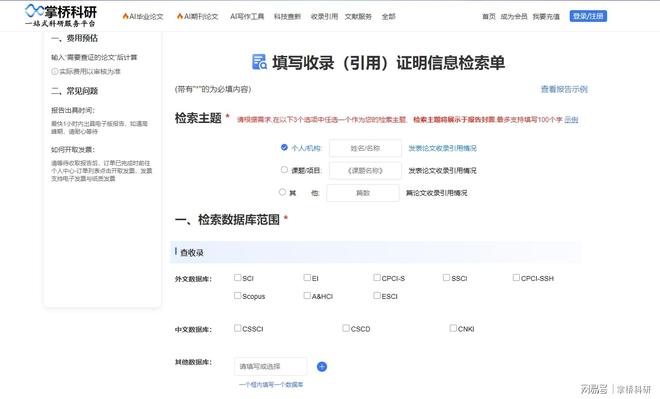Click the 掌桥科研 logo
The height and width of the screenshot is (399, 660).
click(x=61, y=16)
